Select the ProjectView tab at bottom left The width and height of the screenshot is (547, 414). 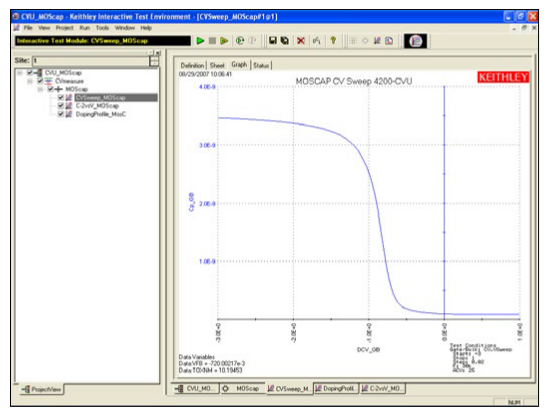point(41,389)
